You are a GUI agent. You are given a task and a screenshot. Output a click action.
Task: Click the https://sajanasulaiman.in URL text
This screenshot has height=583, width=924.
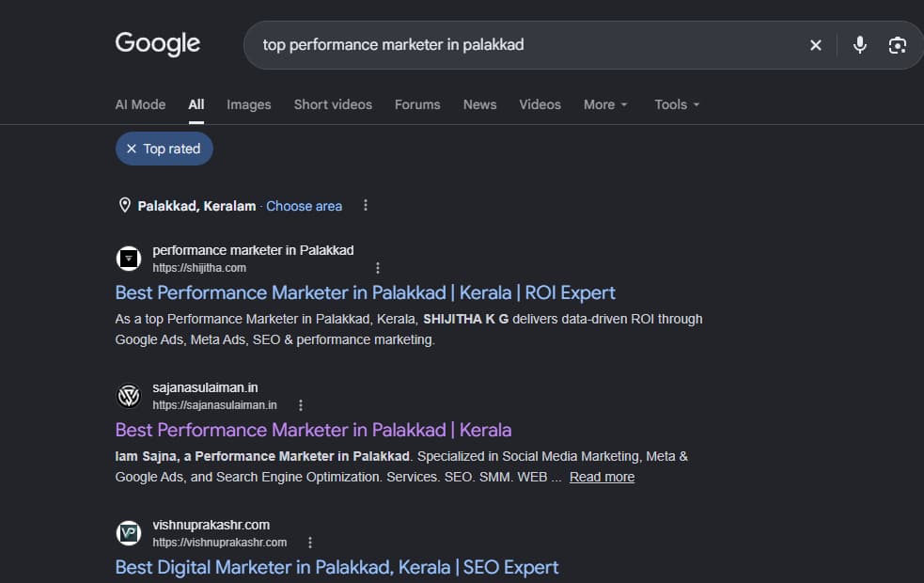pyautogui.click(x=214, y=405)
